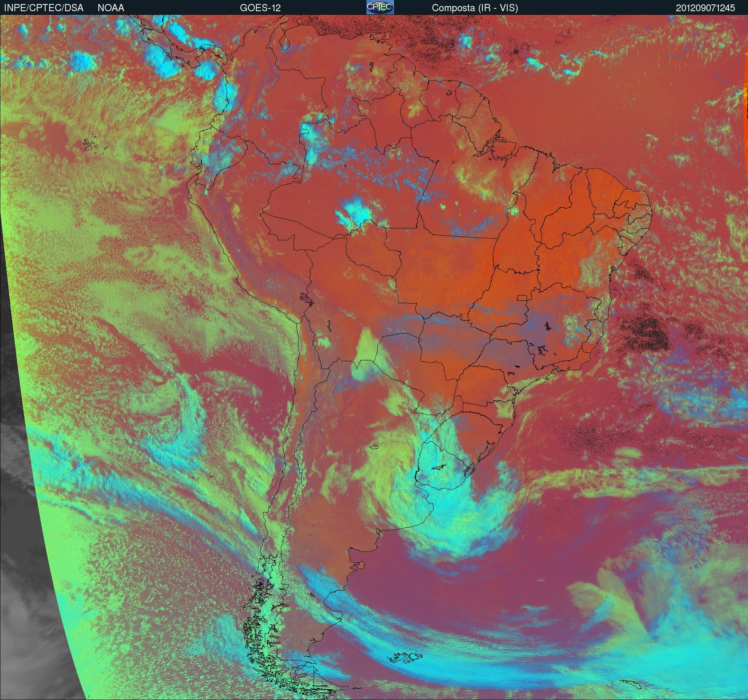
Task: Click the Composta (IR - VIS) title
Action: 475,8
